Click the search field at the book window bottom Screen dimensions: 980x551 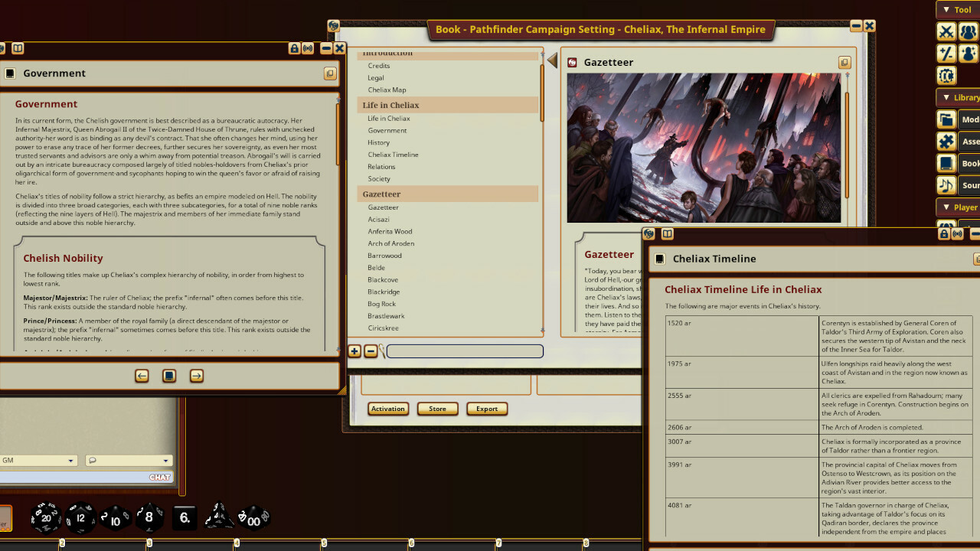tap(463, 350)
